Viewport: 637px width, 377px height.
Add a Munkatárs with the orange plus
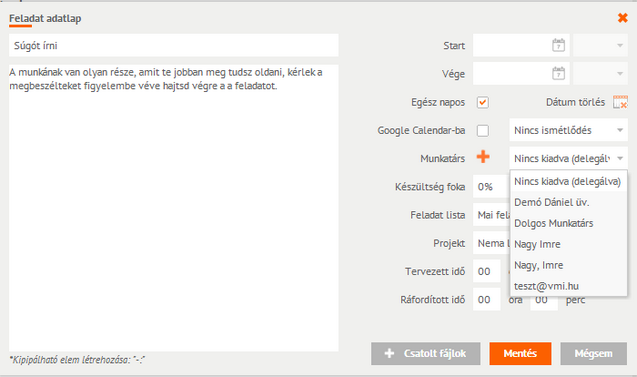[x=483, y=157]
